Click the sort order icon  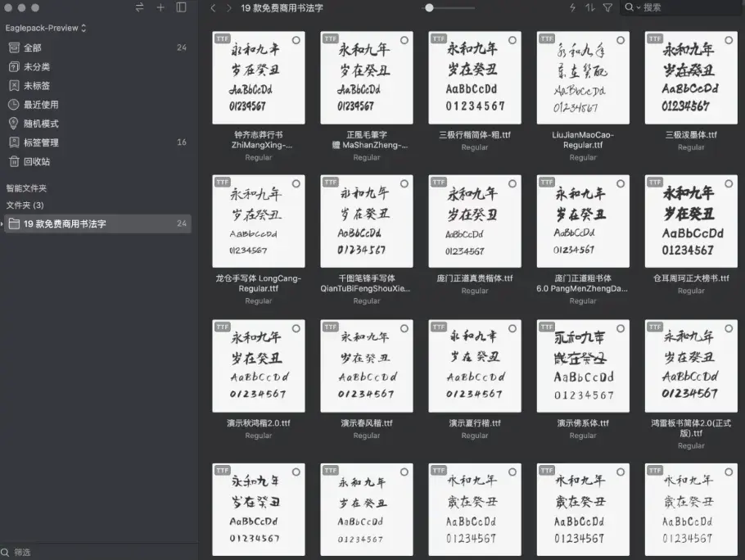pos(589,7)
